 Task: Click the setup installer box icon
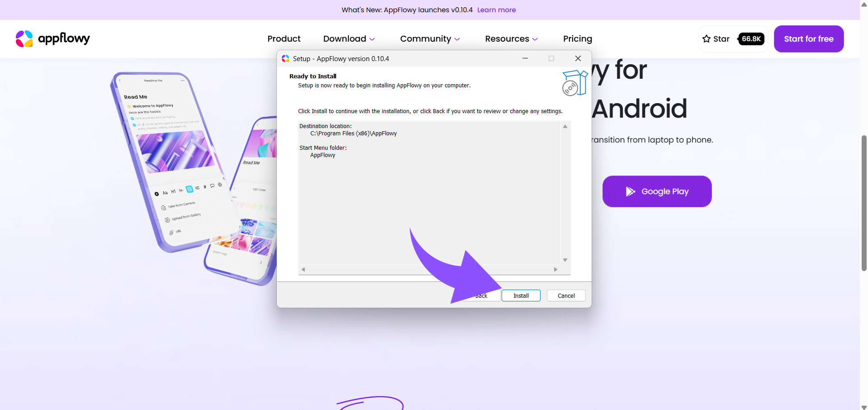pos(574,83)
